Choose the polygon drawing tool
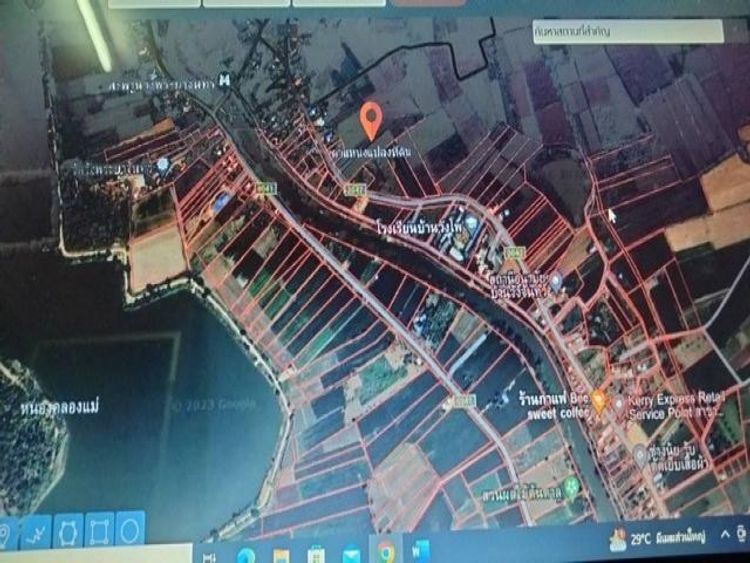The width and height of the screenshot is (750, 563). [x=68, y=530]
